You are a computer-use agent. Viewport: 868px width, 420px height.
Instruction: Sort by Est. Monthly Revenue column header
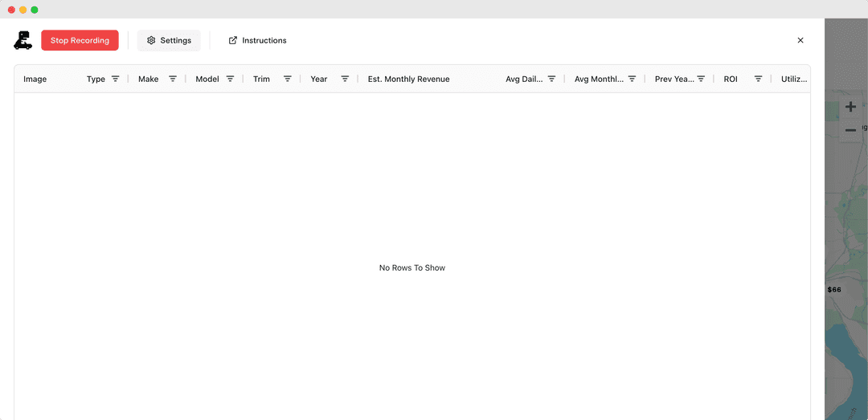point(408,79)
